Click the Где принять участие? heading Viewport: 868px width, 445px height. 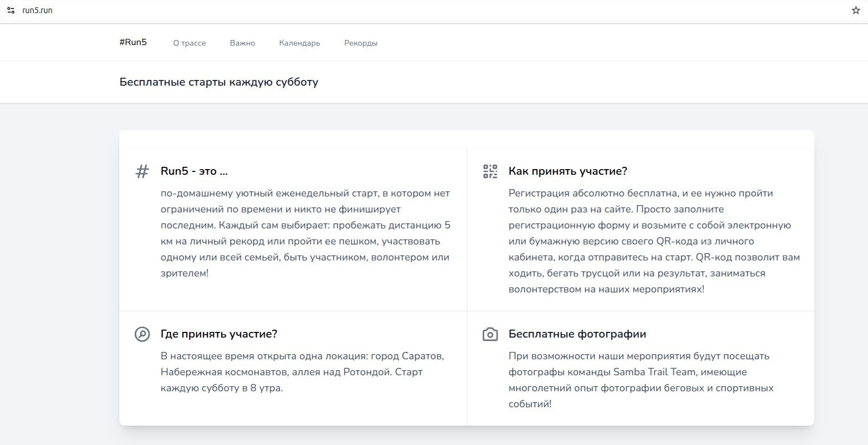219,334
